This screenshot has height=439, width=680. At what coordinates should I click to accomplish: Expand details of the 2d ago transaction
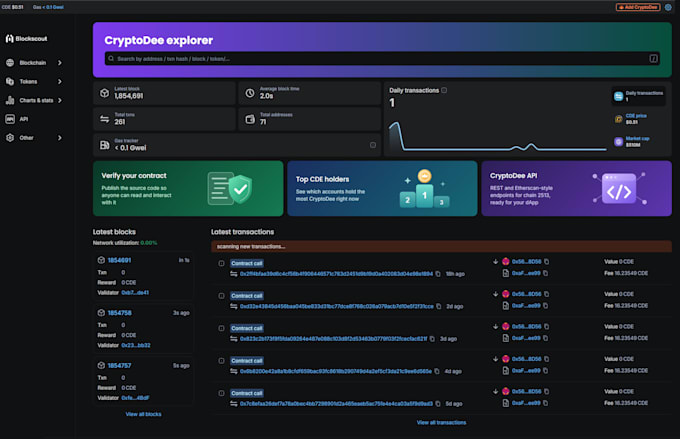221,296
